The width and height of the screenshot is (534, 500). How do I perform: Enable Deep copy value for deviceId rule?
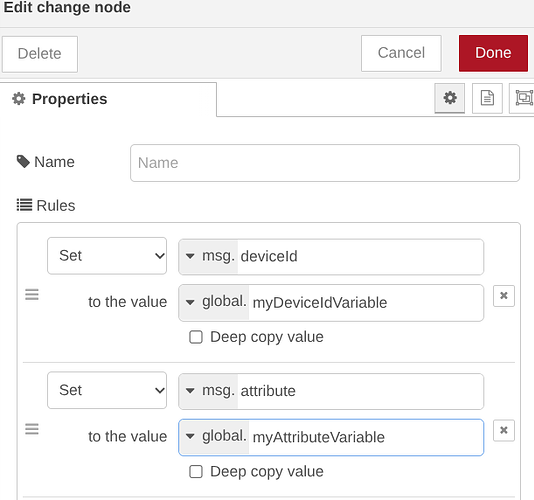[196, 337]
